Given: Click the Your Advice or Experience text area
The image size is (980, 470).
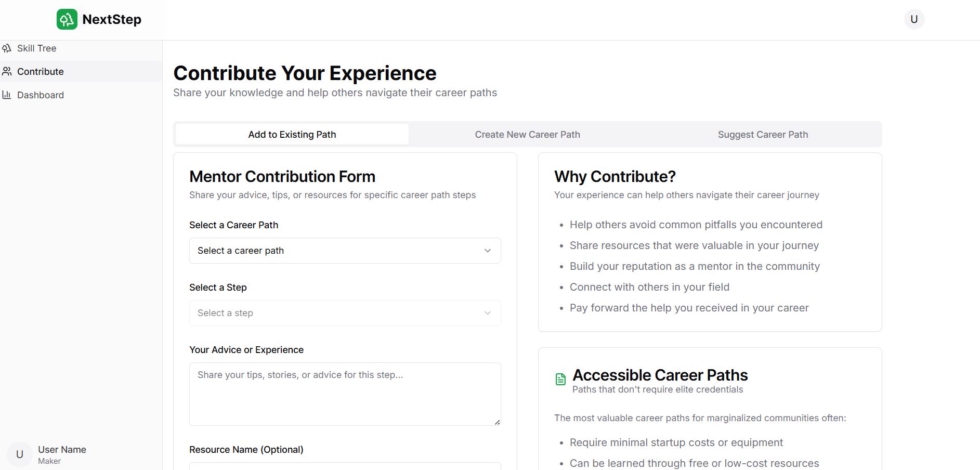Looking at the screenshot, I should [345, 394].
